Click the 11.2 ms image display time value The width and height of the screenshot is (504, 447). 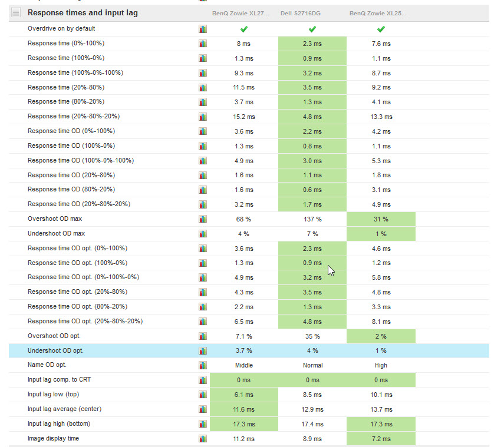[243, 439]
